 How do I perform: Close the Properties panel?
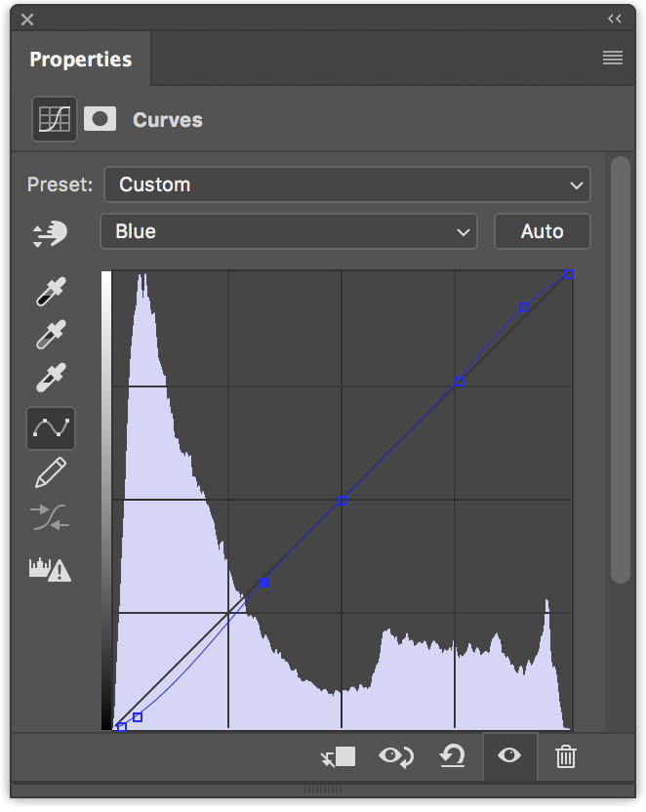27,20
